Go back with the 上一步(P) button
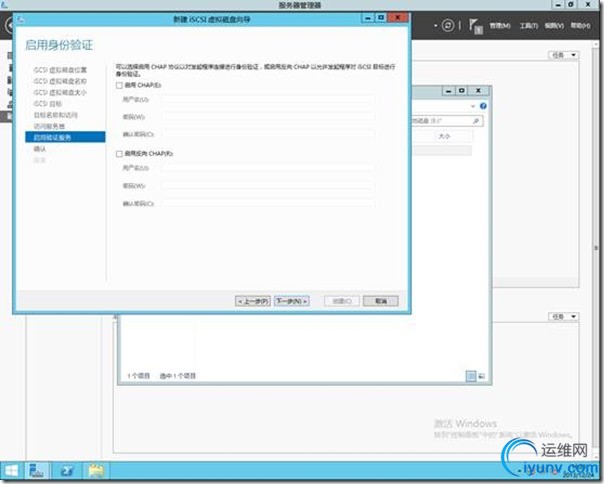Viewport: 604px width, 484px height. click(x=253, y=301)
